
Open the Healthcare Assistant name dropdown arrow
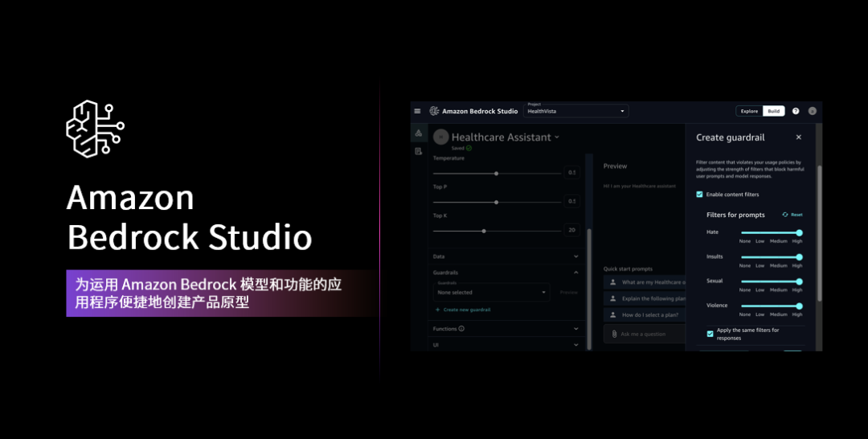557,137
